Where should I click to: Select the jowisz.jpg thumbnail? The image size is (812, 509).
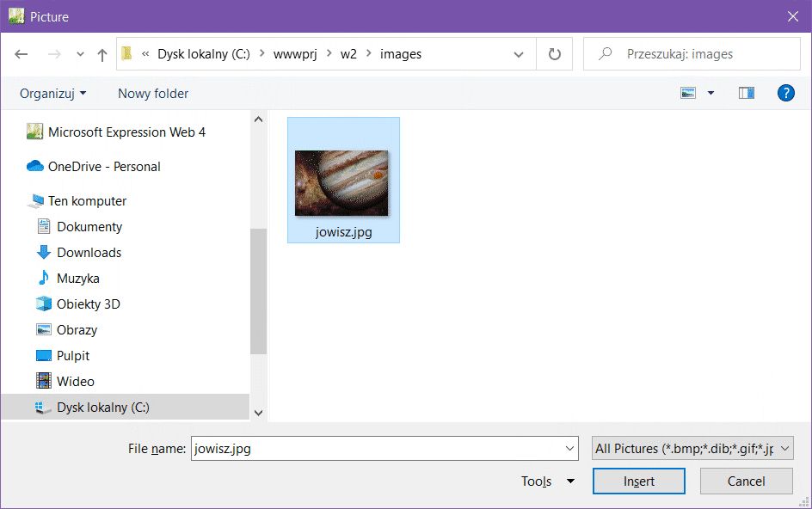click(x=342, y=183)
